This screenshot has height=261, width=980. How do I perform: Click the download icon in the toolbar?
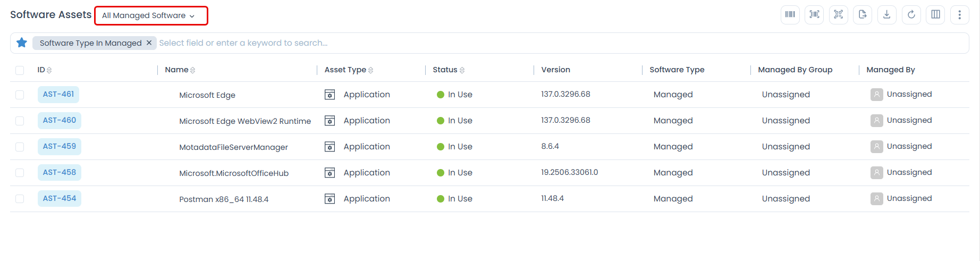[886, 14]
